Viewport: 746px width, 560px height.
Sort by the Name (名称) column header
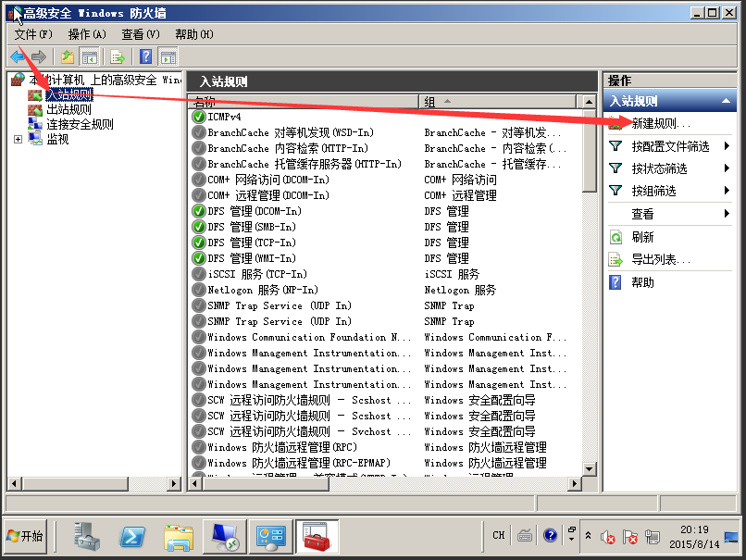[304, 101]
